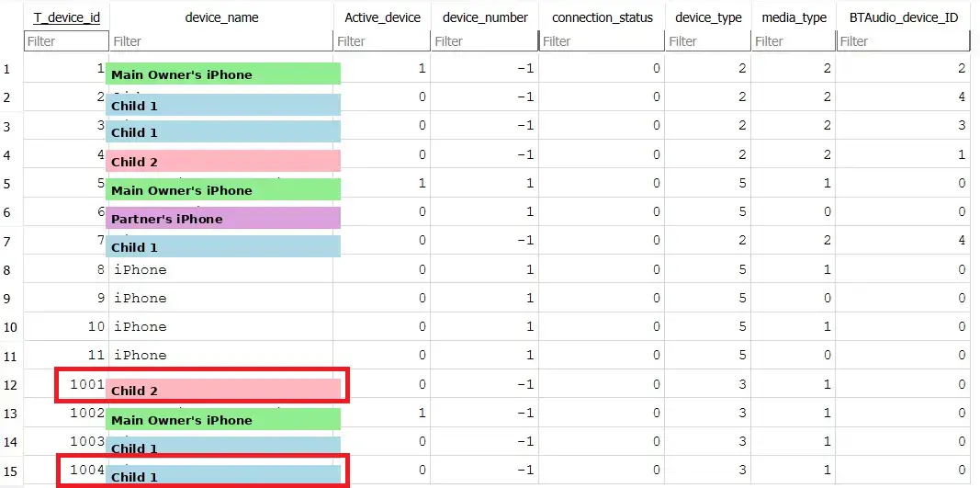980x488 pixels.
Task: Sort by the T_device_id column header
Action: (66, 17)
